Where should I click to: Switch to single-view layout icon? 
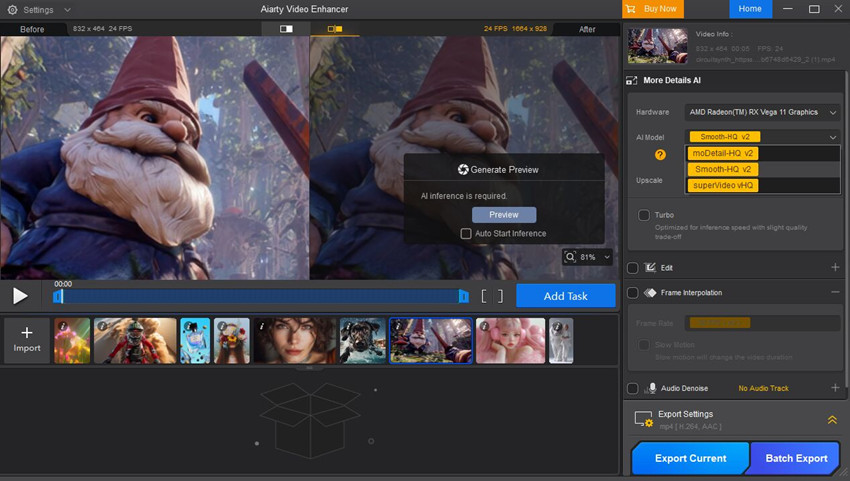[x=286, y=29]
